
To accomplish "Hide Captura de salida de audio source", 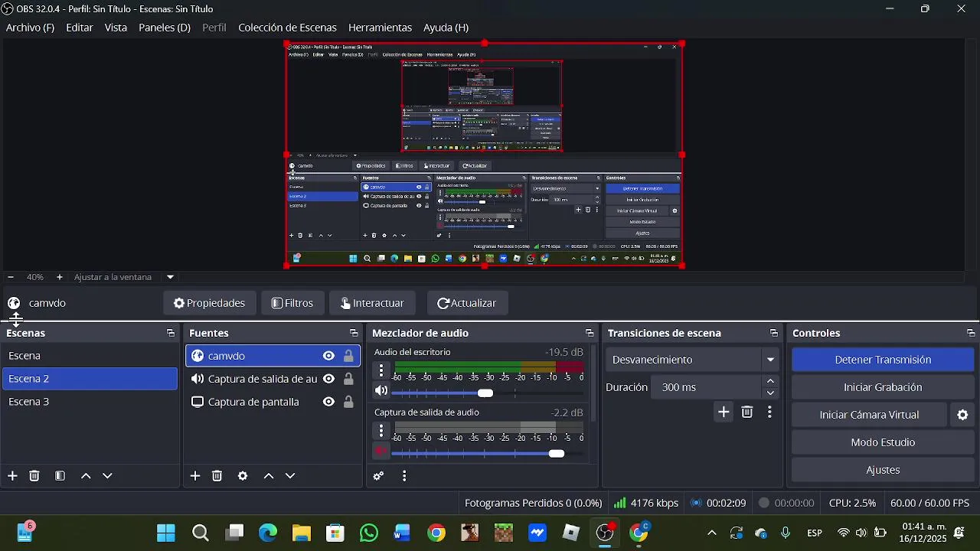I will (328, 379).
